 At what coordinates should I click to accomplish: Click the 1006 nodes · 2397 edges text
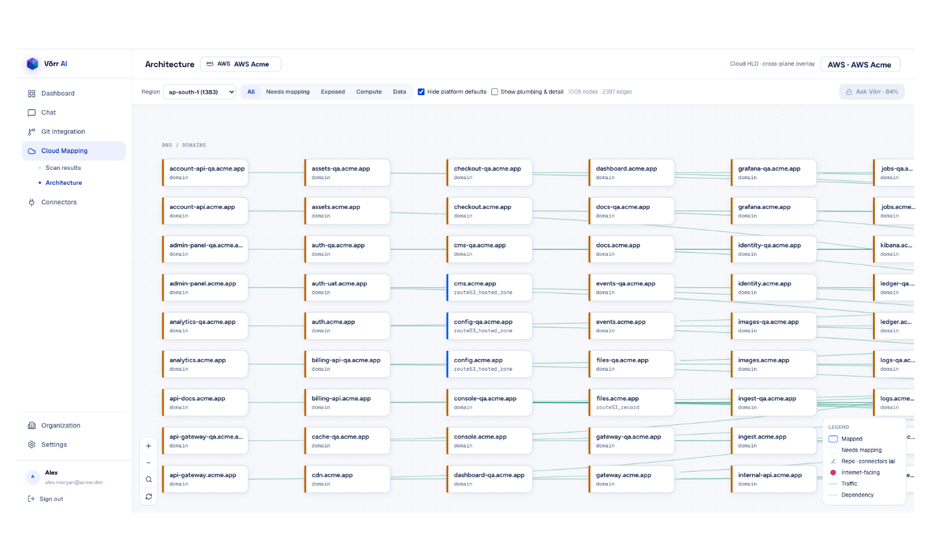point(600,92)
